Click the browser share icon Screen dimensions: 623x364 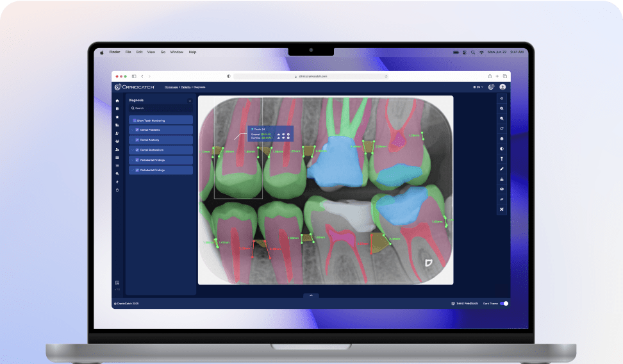[490, 76]
